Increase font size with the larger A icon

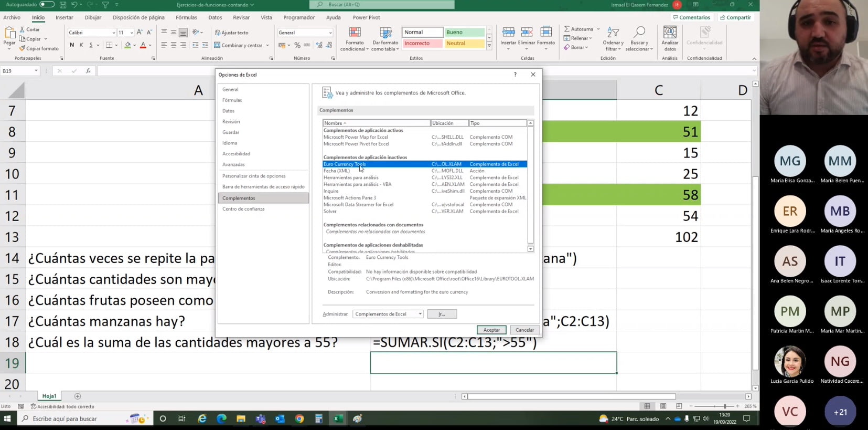pyautogui.click(x=140, y=33)
